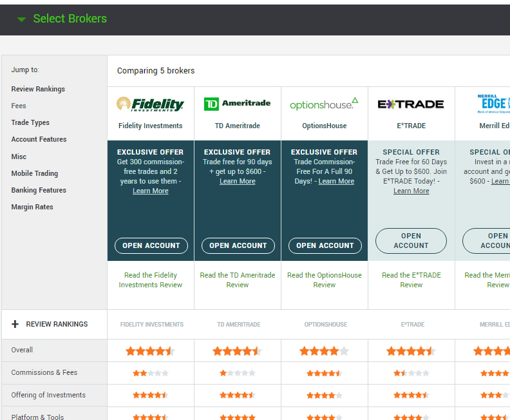Select the Overall row label

(x=22, y=350)
